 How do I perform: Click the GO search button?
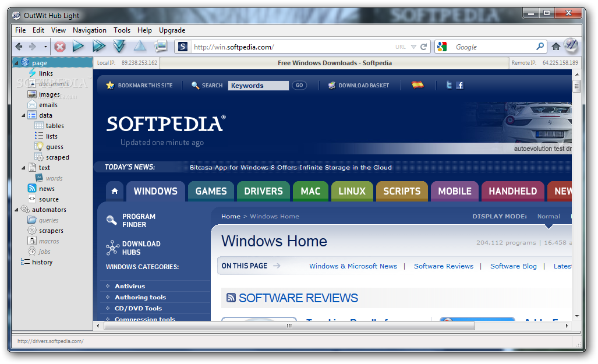299,86
